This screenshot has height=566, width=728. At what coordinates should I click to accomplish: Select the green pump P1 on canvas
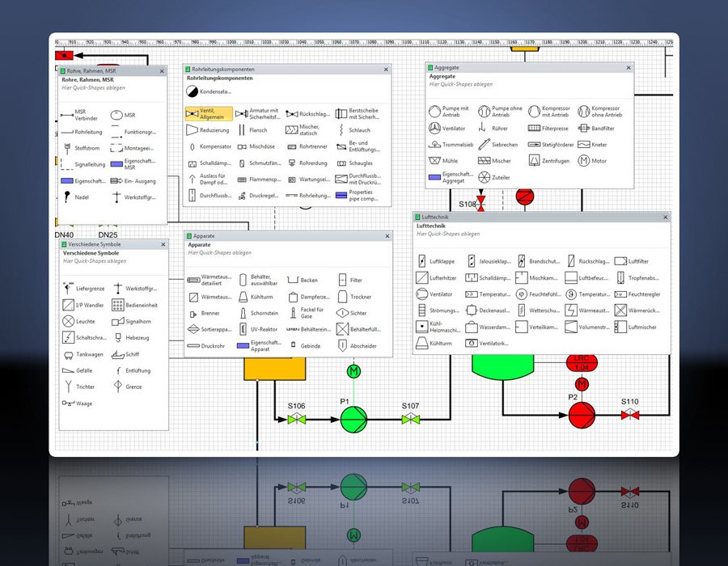coord(353,420)
